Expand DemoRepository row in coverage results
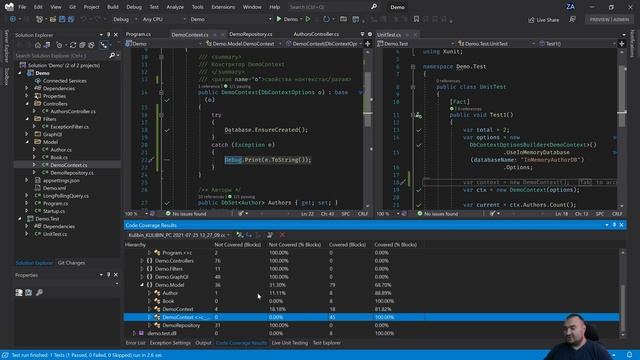The height and width of the screenshot is (360, 640). [x=149, y=325]
